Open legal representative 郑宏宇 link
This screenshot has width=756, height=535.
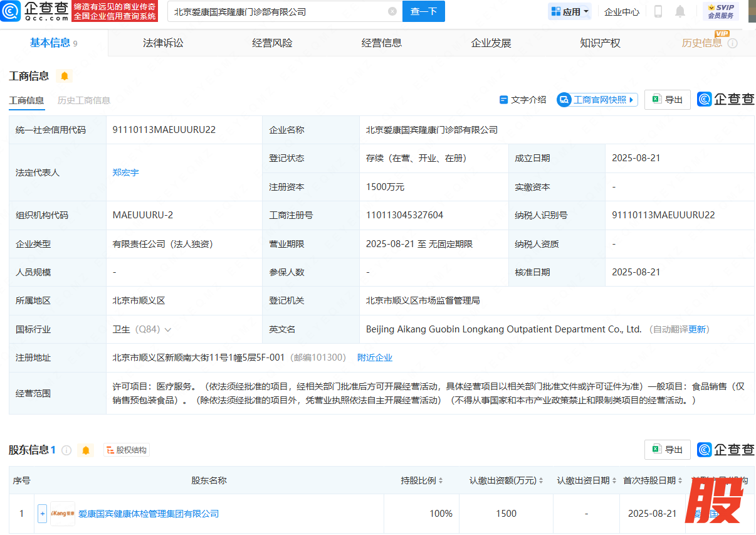pos(125,172)
